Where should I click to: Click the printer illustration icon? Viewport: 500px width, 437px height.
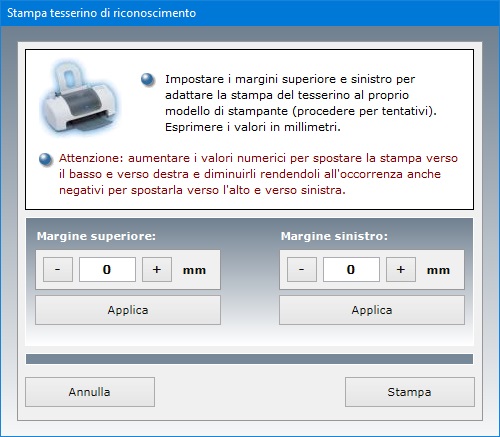(x=79, y=98)
